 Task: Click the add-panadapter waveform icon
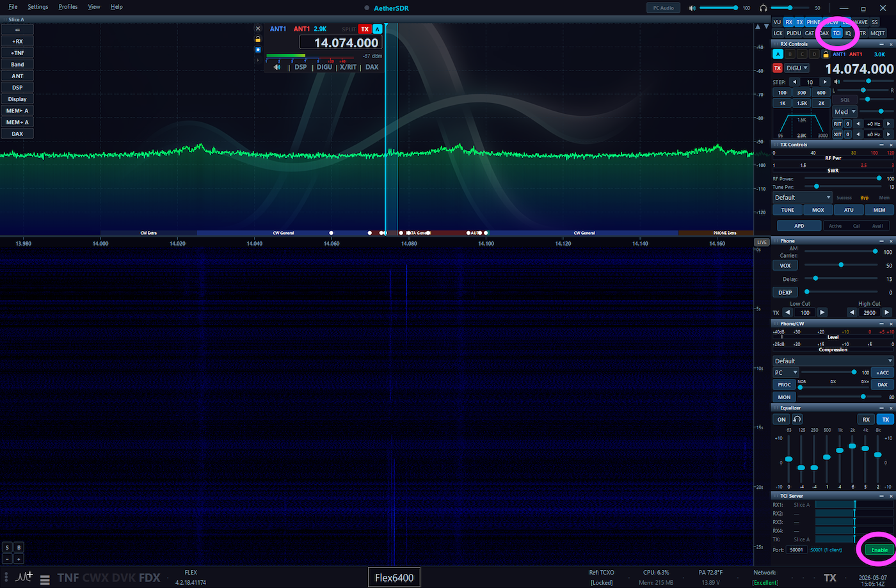24,577
